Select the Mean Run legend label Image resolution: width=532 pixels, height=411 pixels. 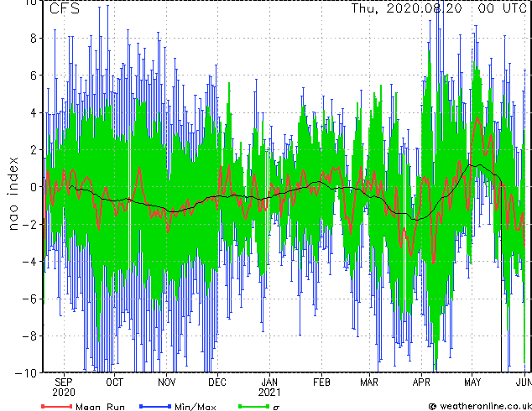[100, 407]
